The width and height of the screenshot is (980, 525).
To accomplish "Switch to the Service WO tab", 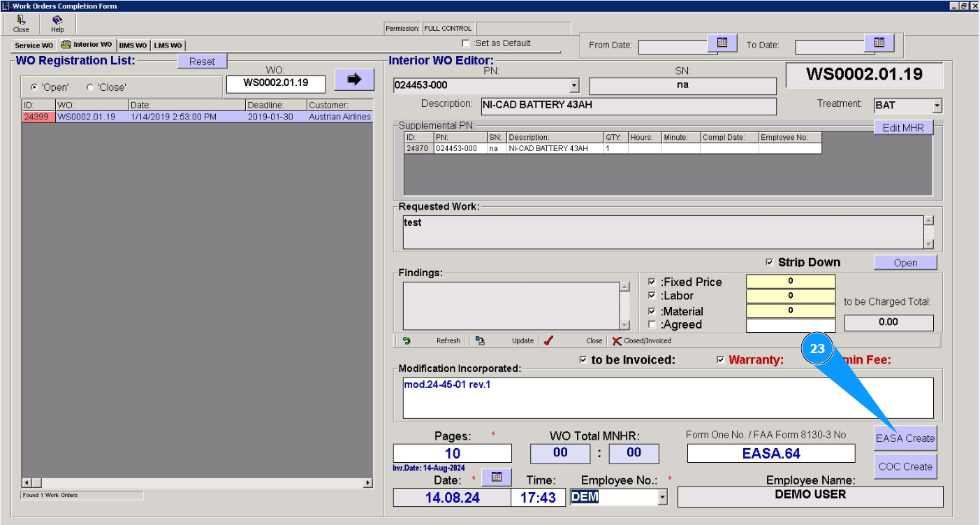I will tap(34, 45).
